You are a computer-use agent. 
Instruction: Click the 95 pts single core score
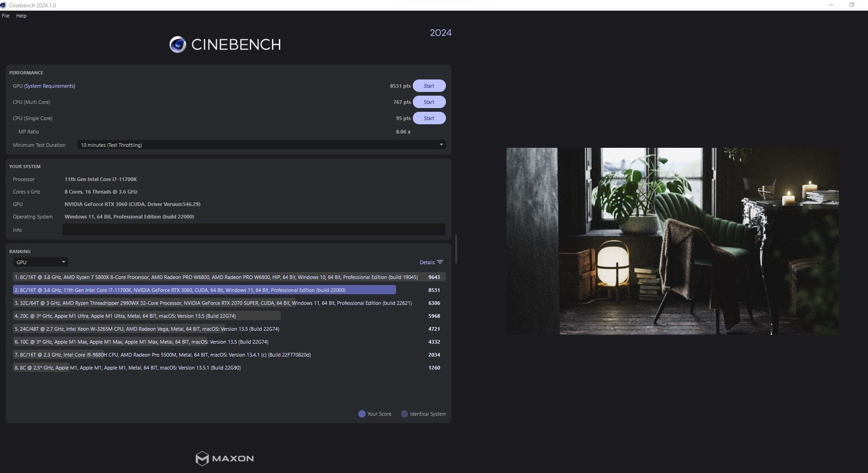(403, 118)
